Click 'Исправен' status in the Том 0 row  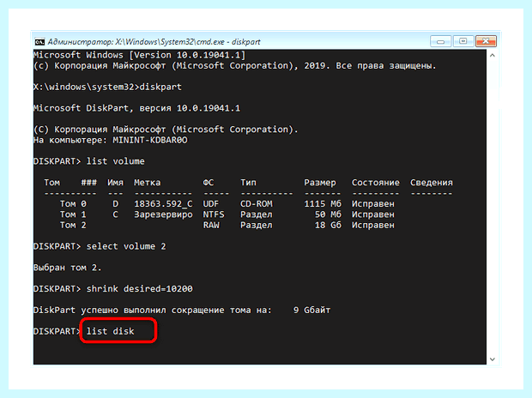pos(373,204)
